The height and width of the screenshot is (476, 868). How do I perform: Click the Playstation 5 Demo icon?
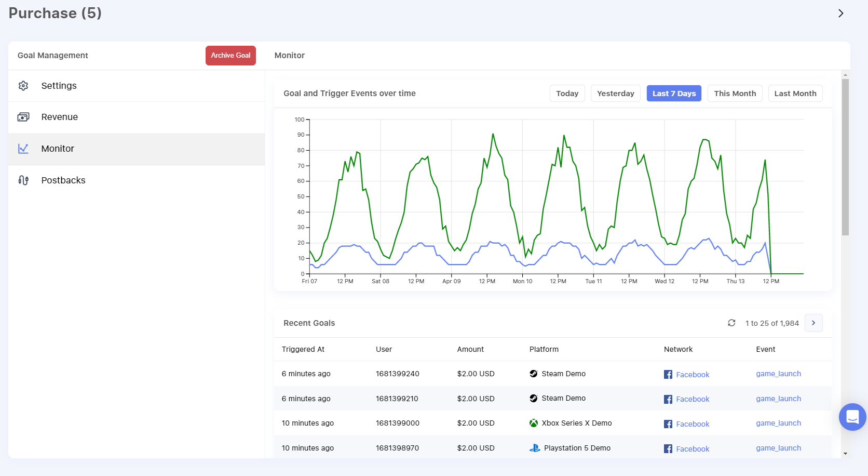pyautogui.click(x=535, y=448)
